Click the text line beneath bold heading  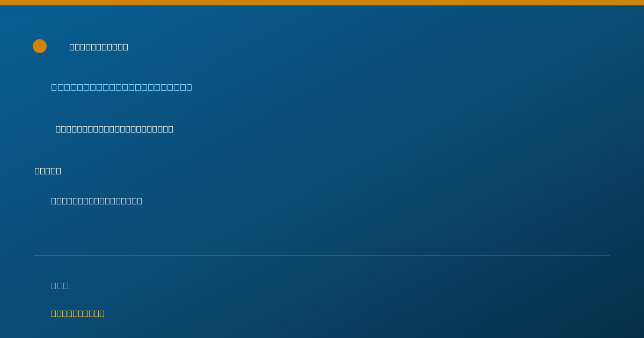tap(97, 201)
